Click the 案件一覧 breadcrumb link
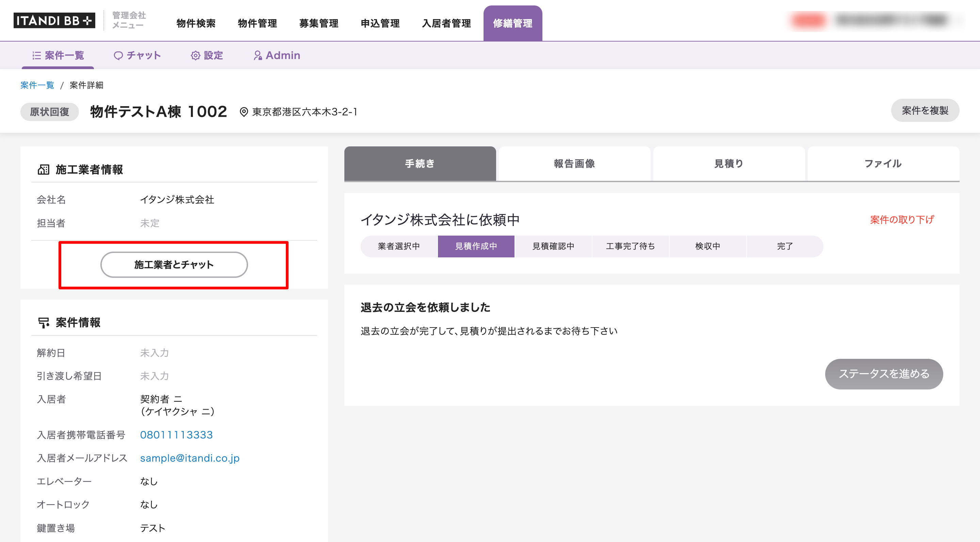The width and height of the screenshot is (980, 542). pyautogui.click(x=37, y=85)
